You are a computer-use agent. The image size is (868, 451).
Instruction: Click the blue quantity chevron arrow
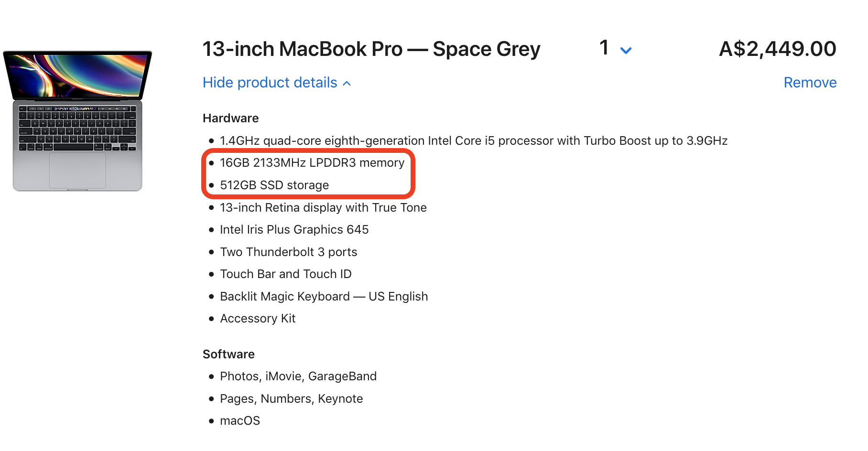coord(626,50)
